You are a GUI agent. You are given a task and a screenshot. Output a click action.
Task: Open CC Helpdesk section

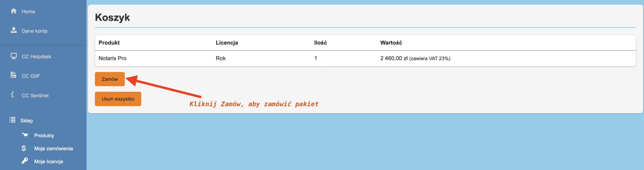[36, 57]
